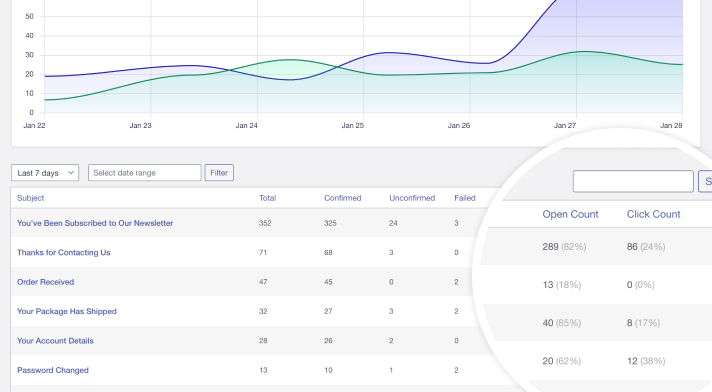Click confirmed value 10 in Password Changed row

[x=328, y=370]
